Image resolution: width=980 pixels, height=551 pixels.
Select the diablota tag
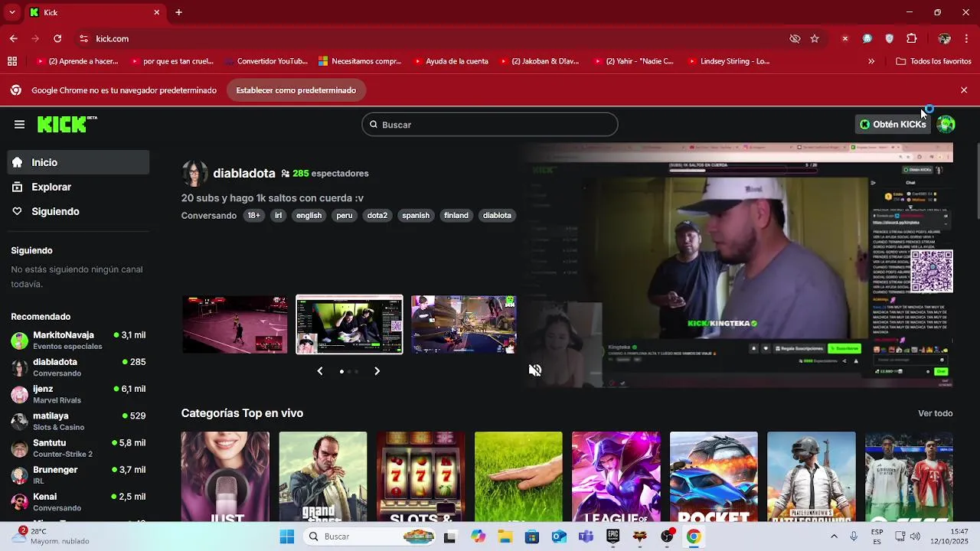tap(497, 216)
